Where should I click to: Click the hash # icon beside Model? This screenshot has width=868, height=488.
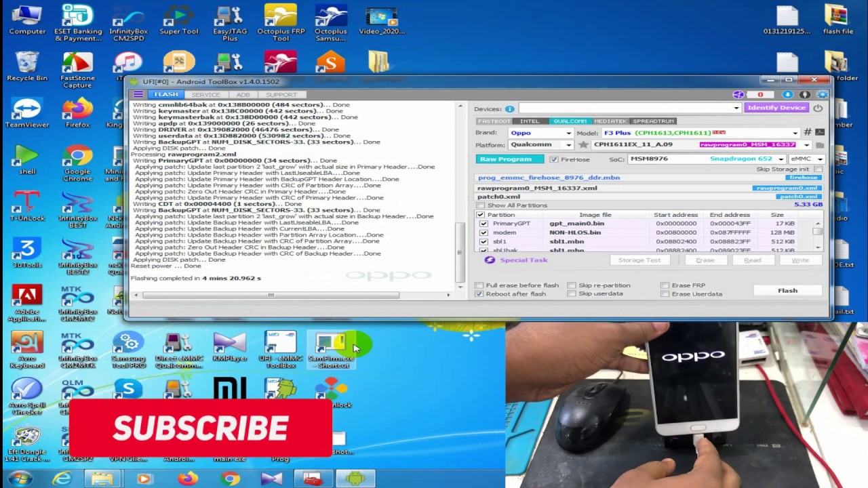pos(808,133)
